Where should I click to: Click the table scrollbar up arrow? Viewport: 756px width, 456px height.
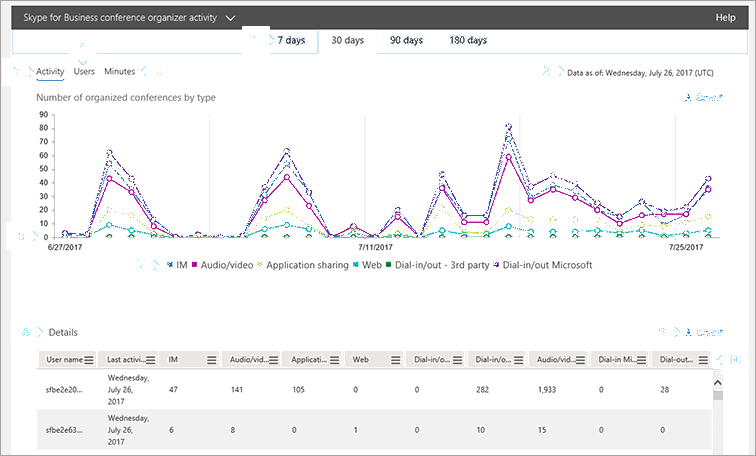click(717, 383)
